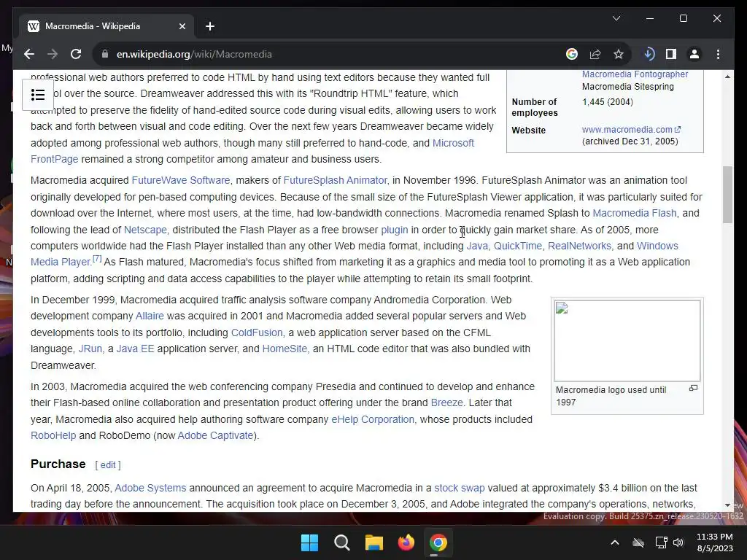Open Windows taskbar Search

tap(341, 542)
